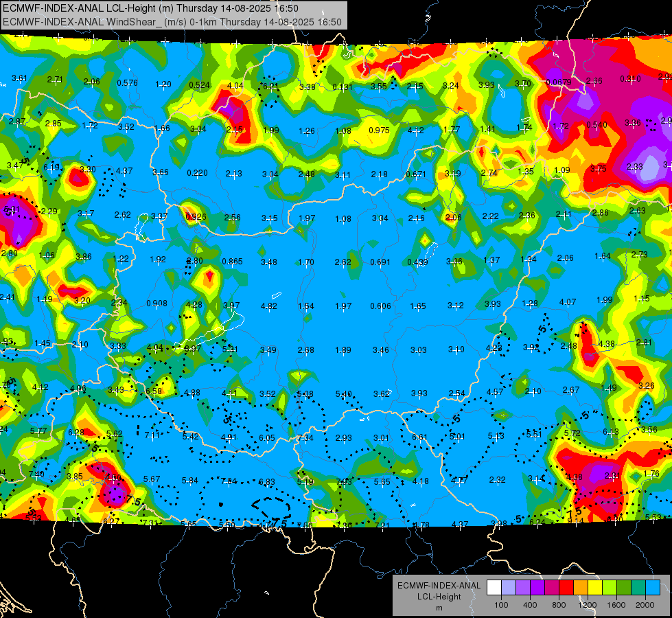The width and height of the screenshot is (672, 618).
Task: Click the 800 tick label in the legend
Action: (559, 605)
